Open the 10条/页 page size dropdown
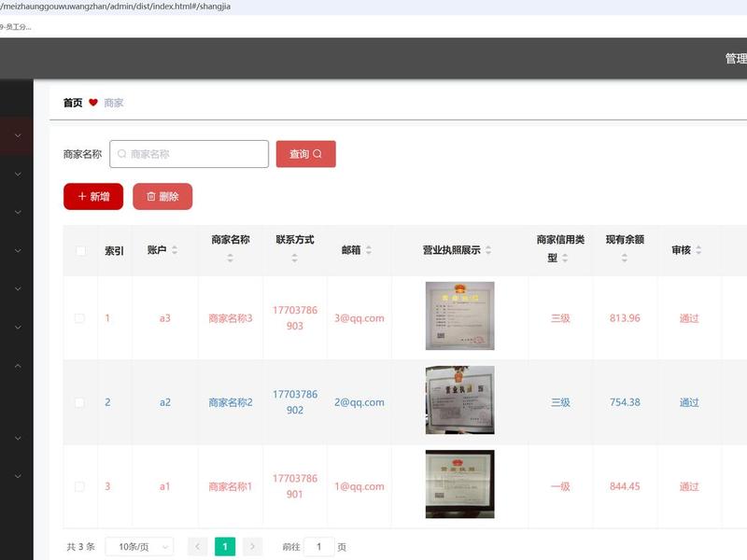This screenshot has height=560, width=747. (139, 547)
